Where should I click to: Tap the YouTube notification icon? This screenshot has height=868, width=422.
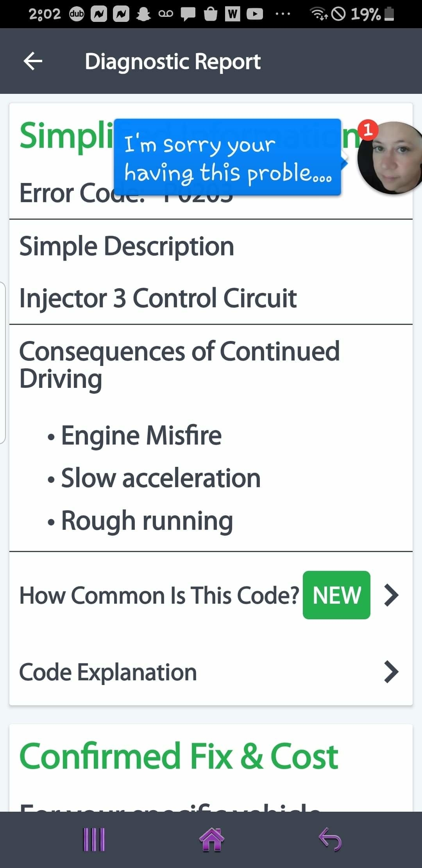click(x=255, y=14)
